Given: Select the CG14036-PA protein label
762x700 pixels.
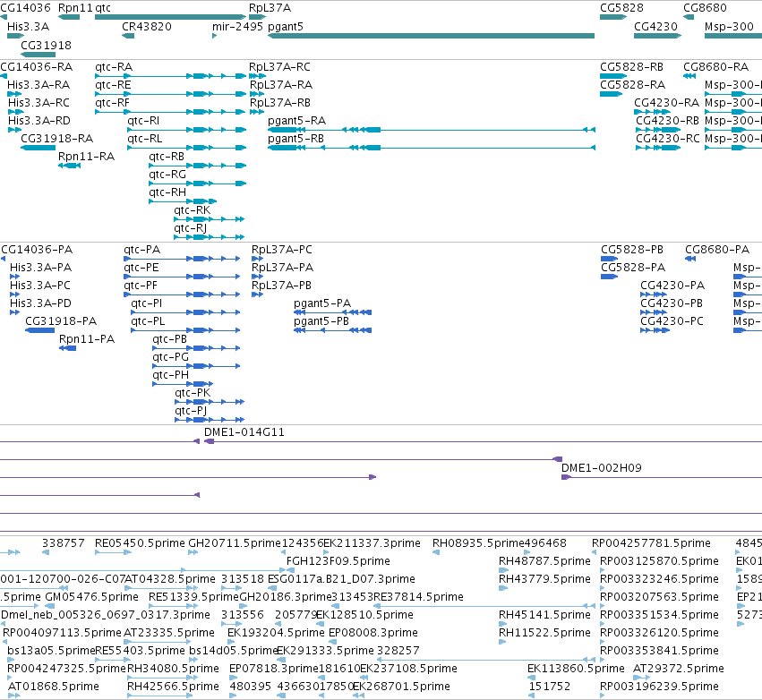Looking at the screenshot, I should 37,250.
